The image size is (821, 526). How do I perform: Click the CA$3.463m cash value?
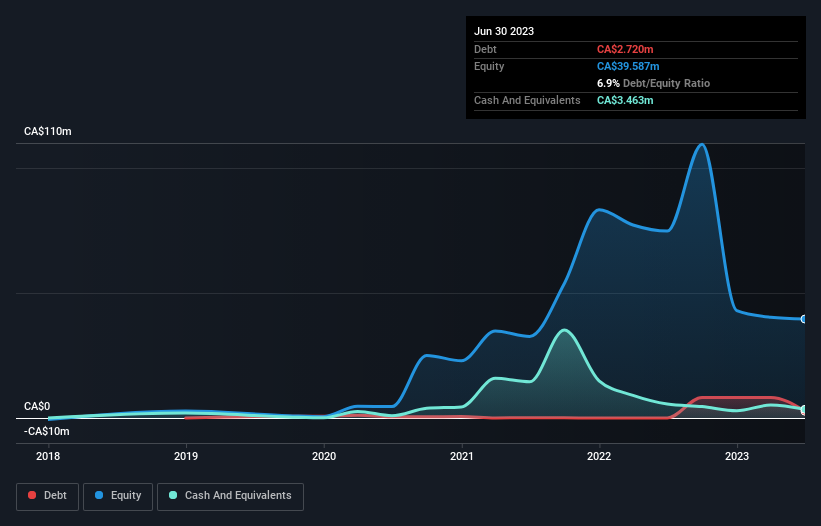point(625,100)
